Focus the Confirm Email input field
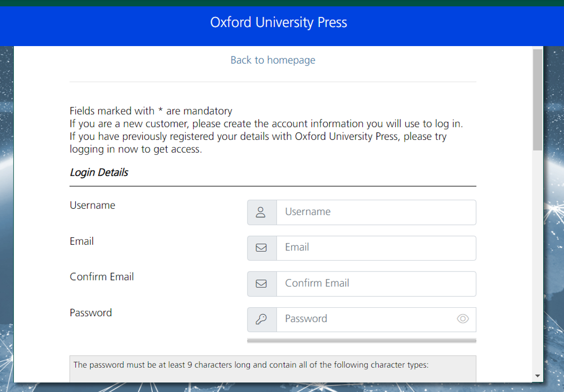 [376, 284]
